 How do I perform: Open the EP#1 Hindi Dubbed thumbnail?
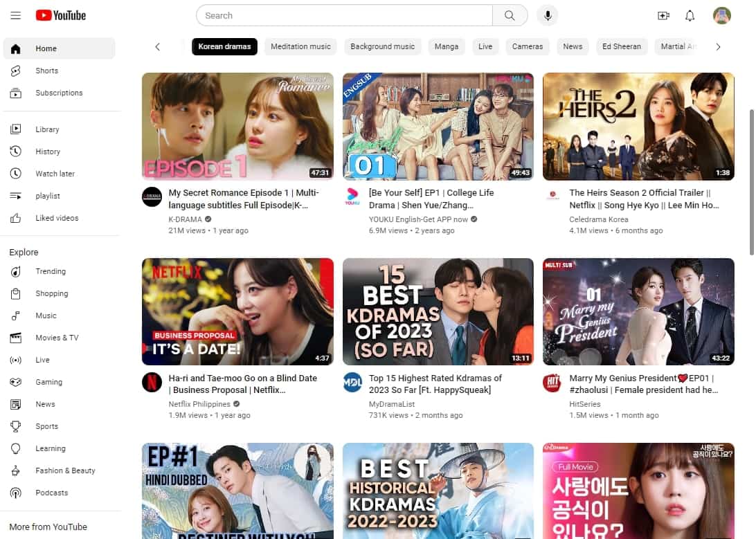[237, 491]
